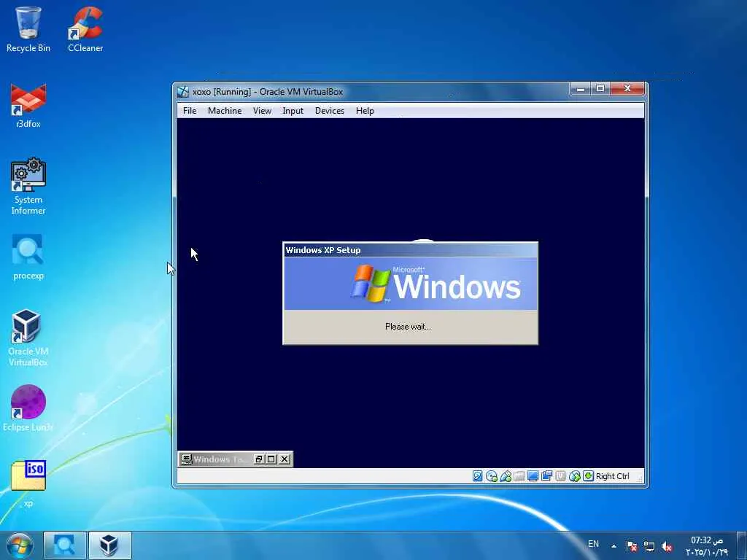Viewport: 747px width, 560px height.
Task: Select the procexp desktop icon
Action: (28, 257)
